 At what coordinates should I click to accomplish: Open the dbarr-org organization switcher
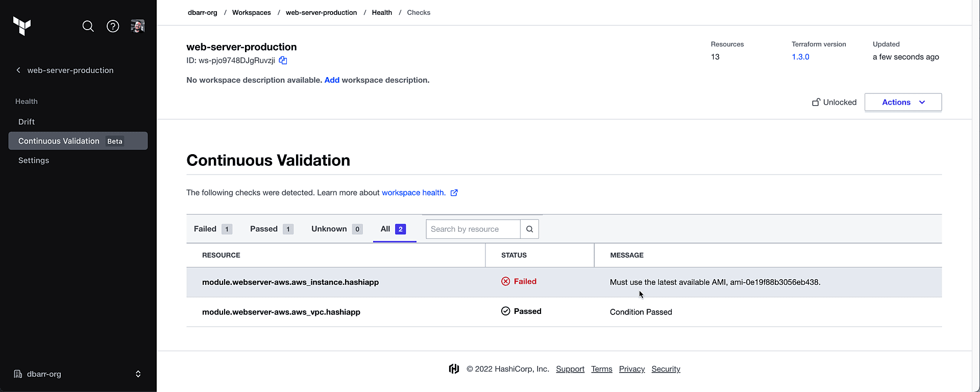click(77, 374)
